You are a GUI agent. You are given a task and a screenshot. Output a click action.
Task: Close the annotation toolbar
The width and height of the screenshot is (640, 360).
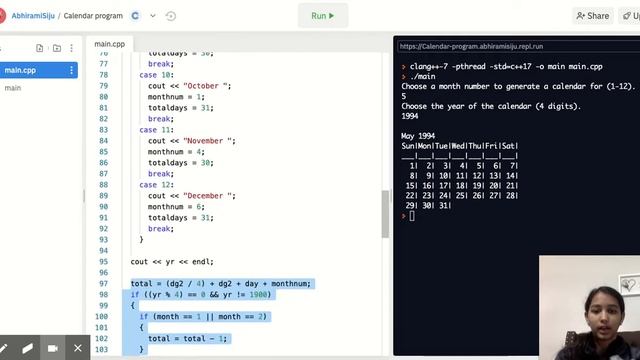coord(78,348)
